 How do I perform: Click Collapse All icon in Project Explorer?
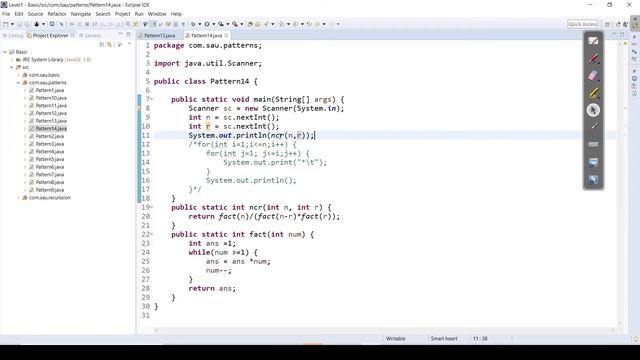coord(102,44)
